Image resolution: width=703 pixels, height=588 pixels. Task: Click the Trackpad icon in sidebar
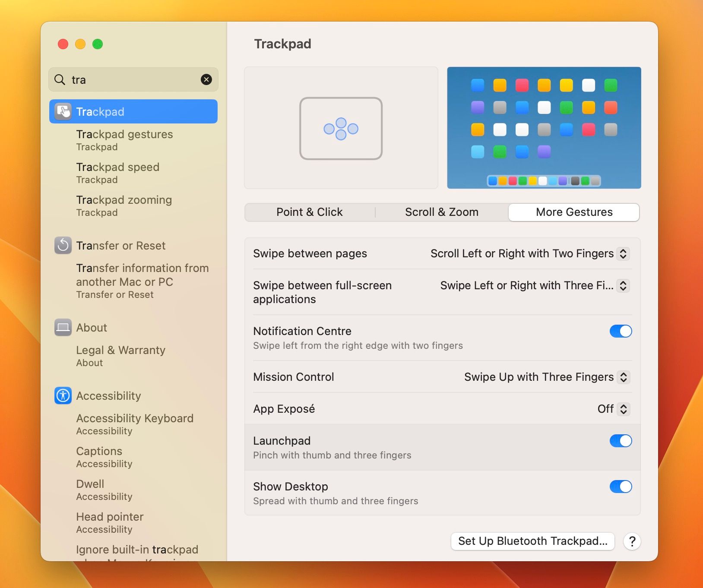(63, 112)
